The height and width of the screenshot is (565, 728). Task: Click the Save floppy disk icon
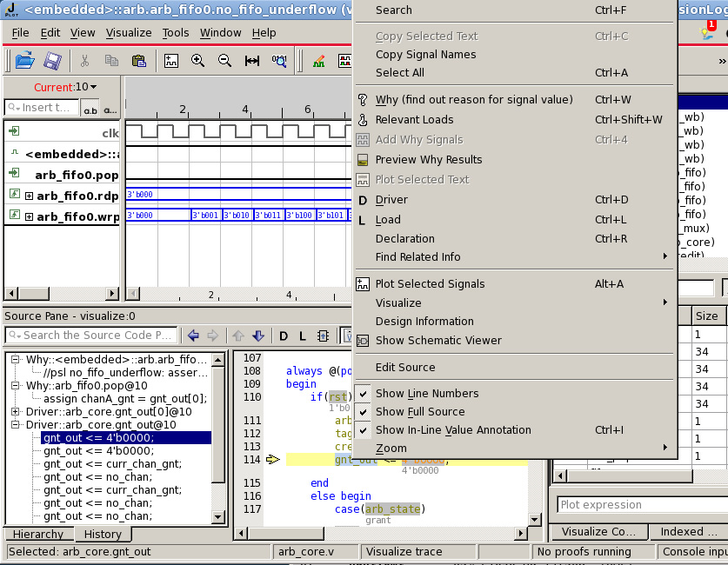click(x=52, y=61)
